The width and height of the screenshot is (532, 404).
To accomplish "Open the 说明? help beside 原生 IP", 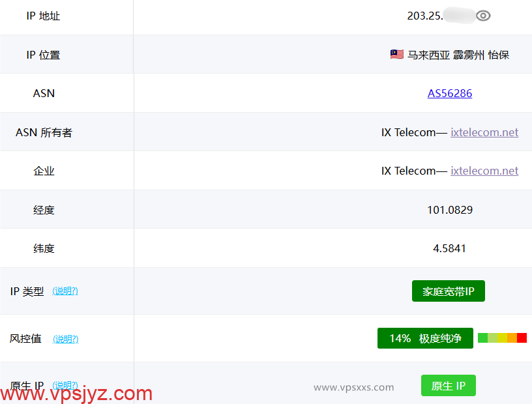I will tap(65, 386).
